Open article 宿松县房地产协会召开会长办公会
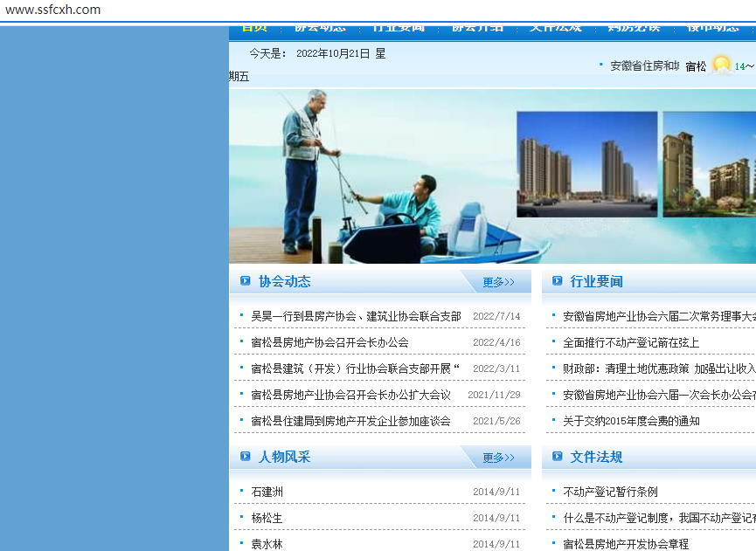The image size is (756, 551). [x=329, y=342]
